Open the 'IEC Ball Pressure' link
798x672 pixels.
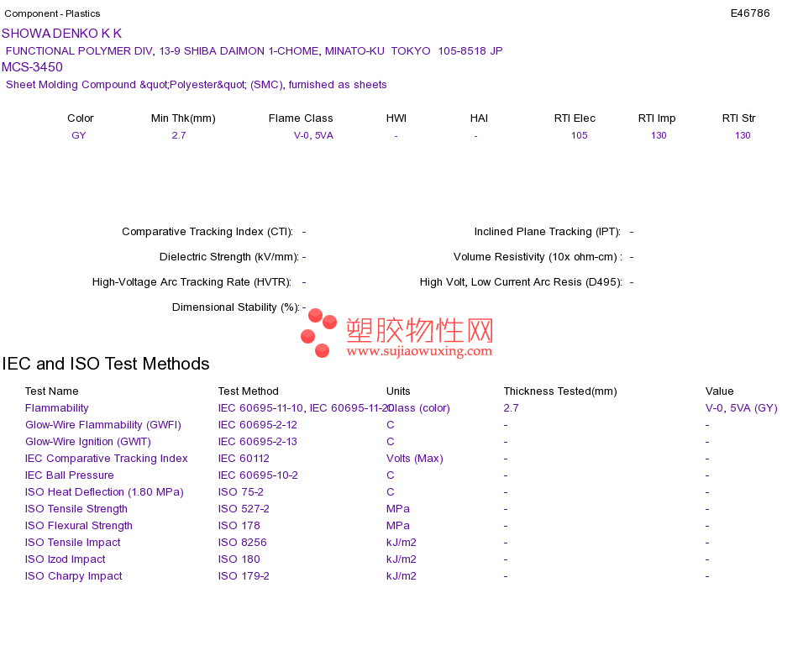point(69,475)
